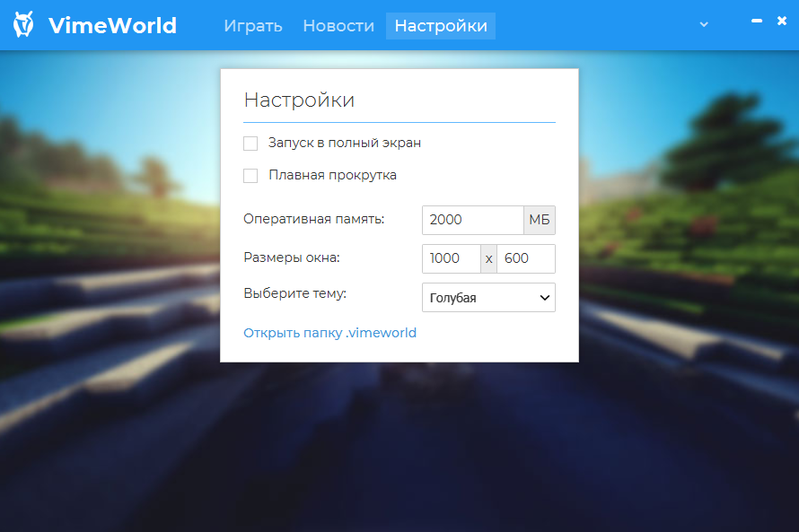
Task: Click the VimeWorld title text
Action: (112, 25)
